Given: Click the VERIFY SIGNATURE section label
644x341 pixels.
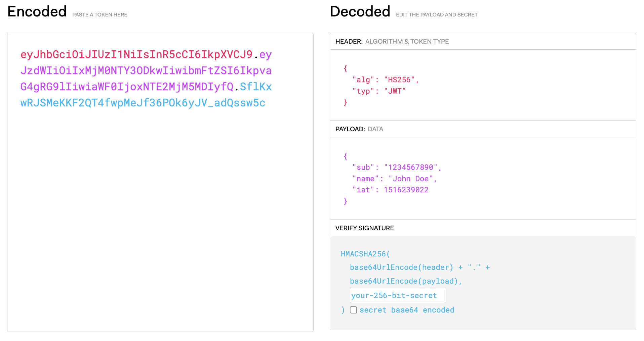Looking at the screenshot, I should pyautogui.click(x=365, y=228).
